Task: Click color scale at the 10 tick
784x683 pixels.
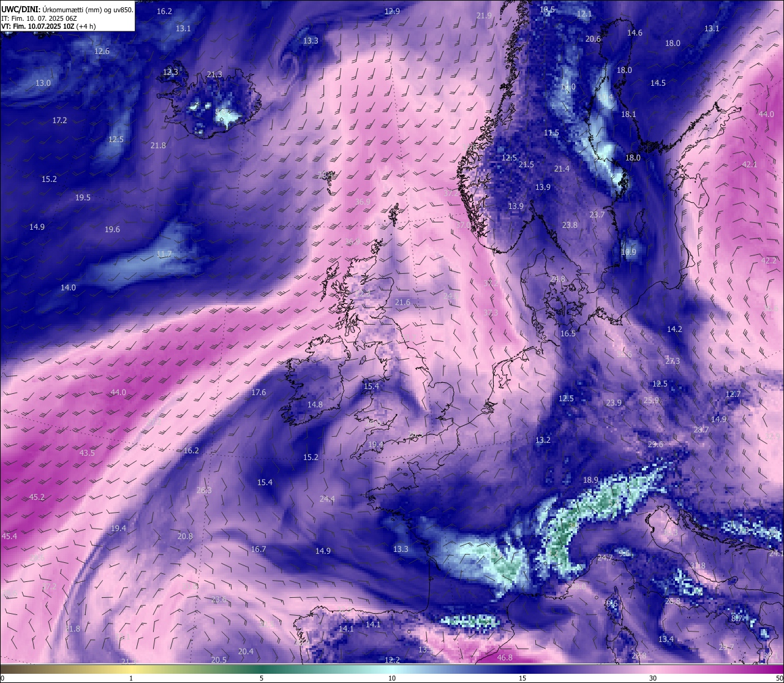Action: pos(392,677)
